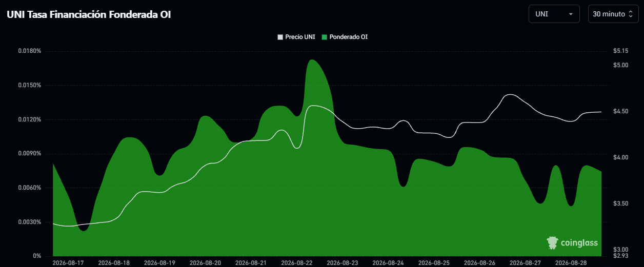644x267 pixels.
Task: Click the $3.50 price axis label
Action: click(x=620, y=203)
